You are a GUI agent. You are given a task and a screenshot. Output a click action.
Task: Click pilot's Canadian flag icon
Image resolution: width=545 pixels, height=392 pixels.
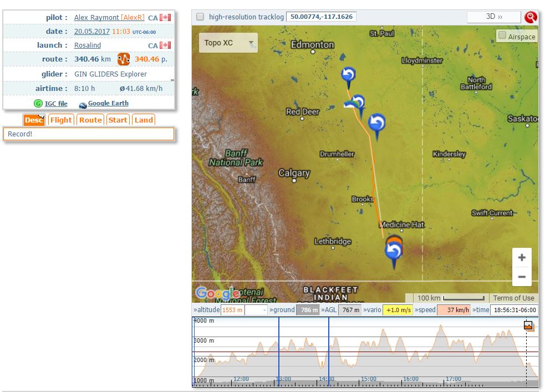[x=165, y=17]
